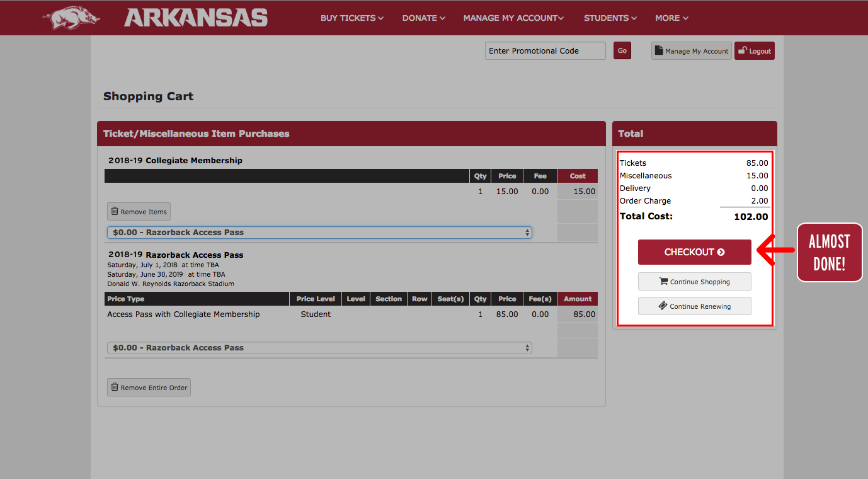Viewport: 868px width, 479px height.
Task: Open the Students menu
Action: click(x=609, y=18)
